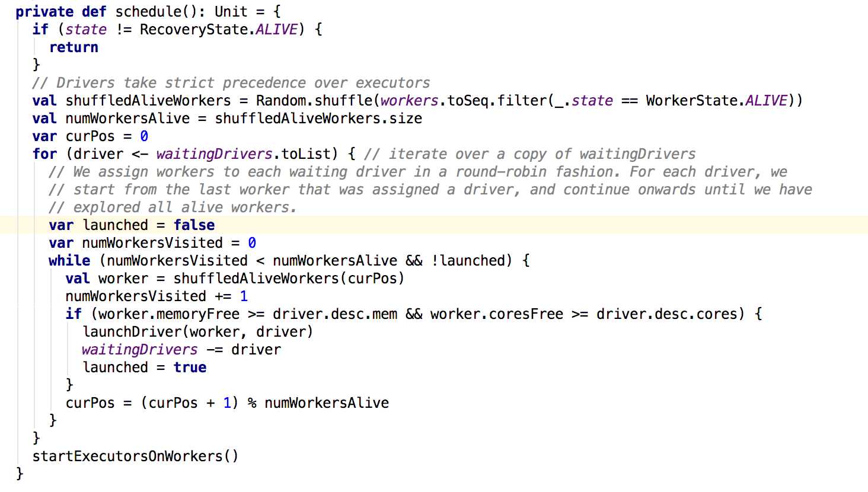Click "numWorkersVisited += 1" statement
The height and width of the screenshot is (492, 868).
point(157,296)
